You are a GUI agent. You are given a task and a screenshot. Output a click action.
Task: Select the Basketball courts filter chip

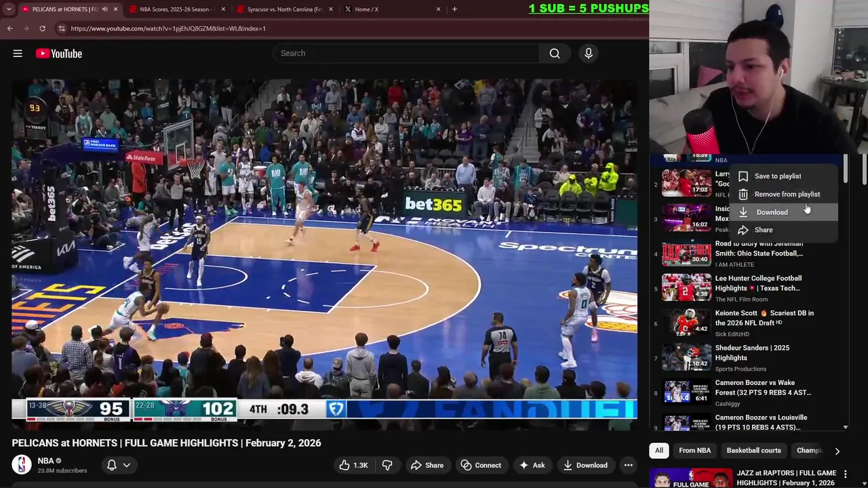point(753,451)
